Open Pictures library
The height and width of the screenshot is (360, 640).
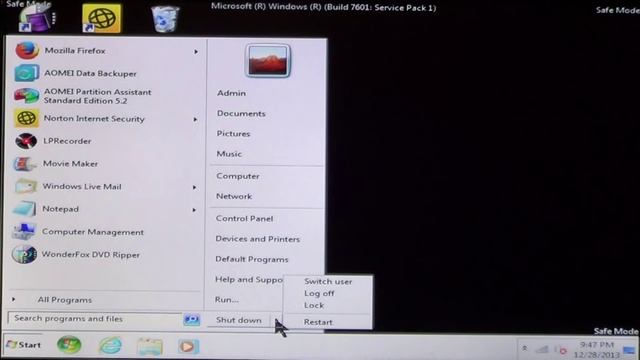click(233, 133)
